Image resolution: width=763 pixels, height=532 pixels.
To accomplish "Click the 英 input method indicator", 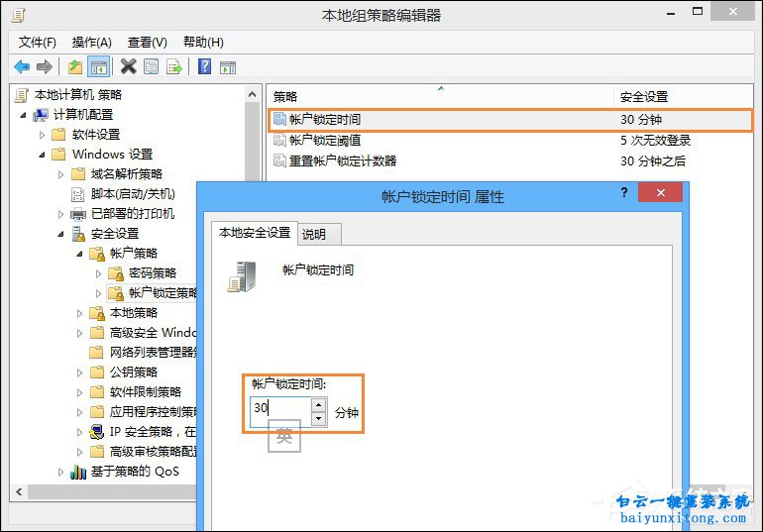I will tap(284, 436).
